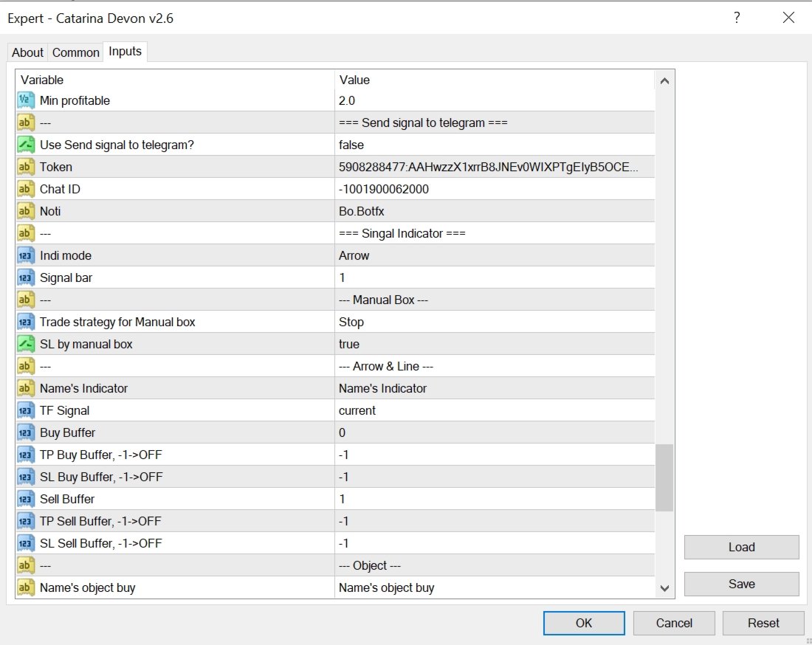
Task: Click the icon beside Name's Indicator
Action: tap(26, 388)
